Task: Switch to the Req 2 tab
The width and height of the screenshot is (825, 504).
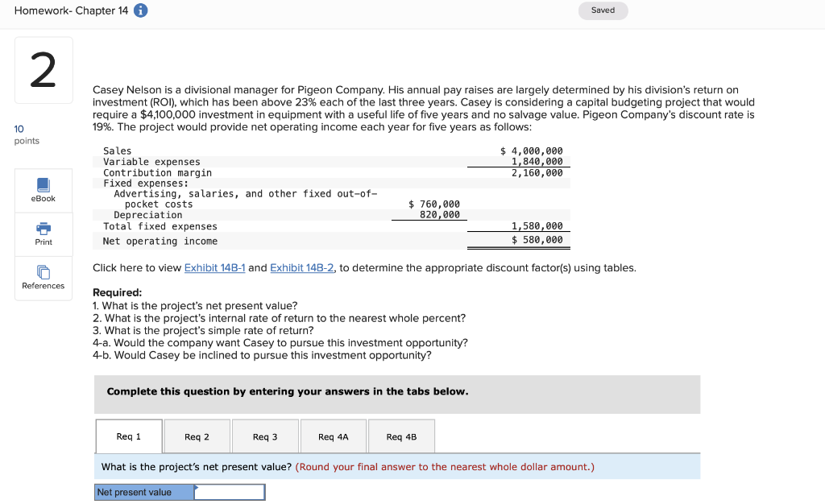Action: pos(197,436)
